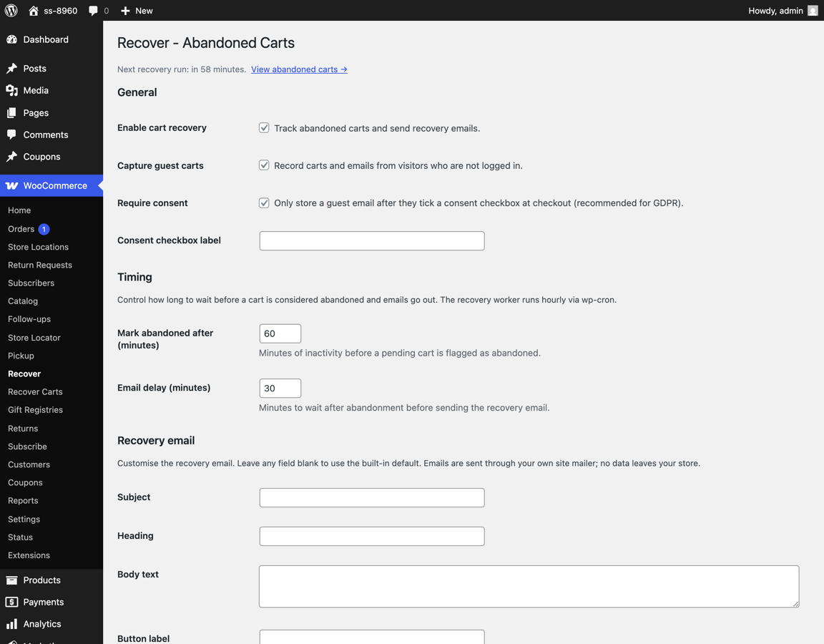824x644 pixels.
Task: Focus the Consent checkbox label field
Action: (372, 240)
